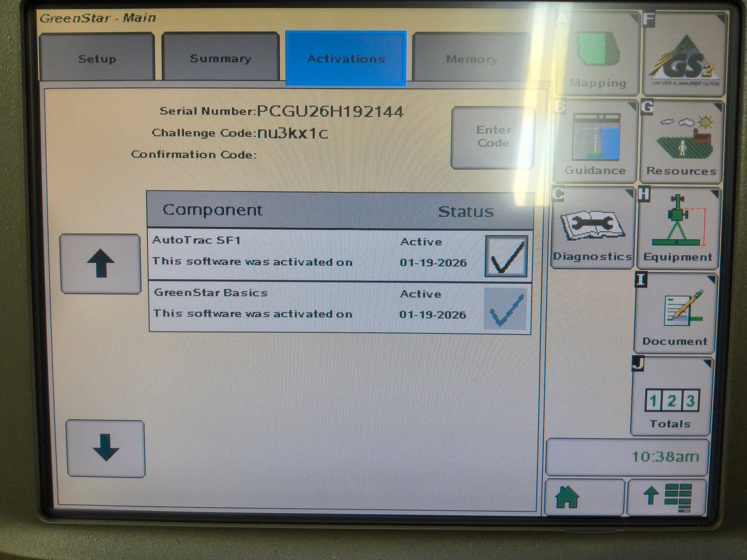Viewport: 747px width, 560px height.
Task: Click the GreenStar Basics activation date 01-19-2026
Action: point(433,315)
